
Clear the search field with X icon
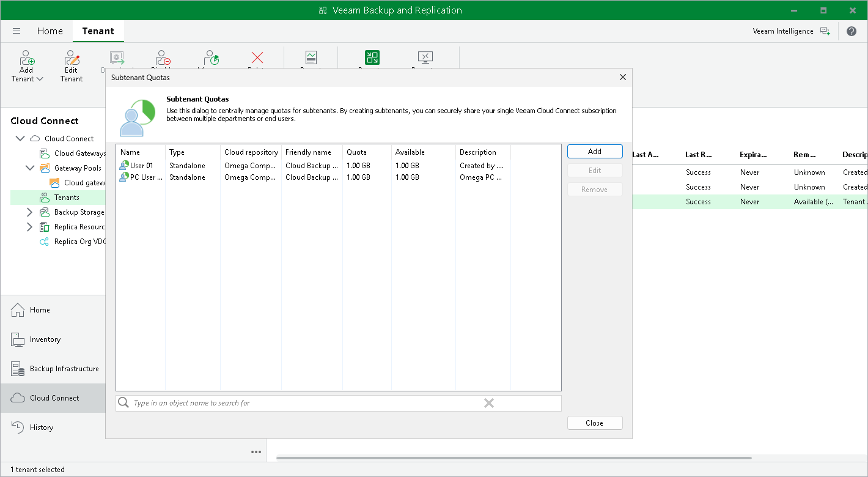click(488, 403)
